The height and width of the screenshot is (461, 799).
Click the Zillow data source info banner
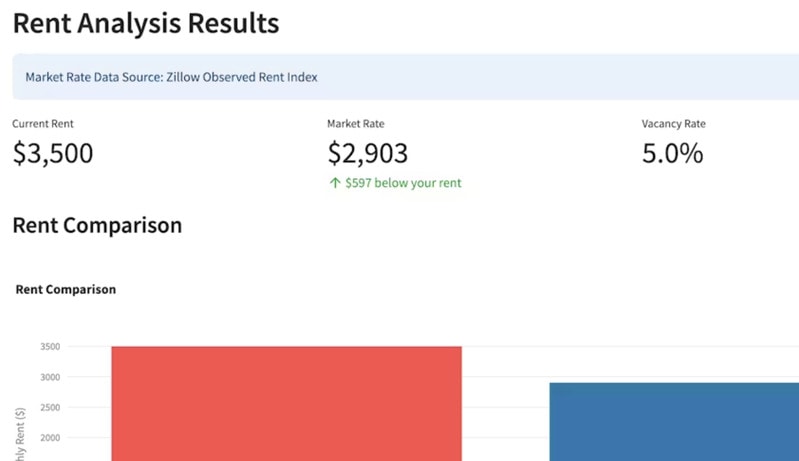[x=400, y=77]
